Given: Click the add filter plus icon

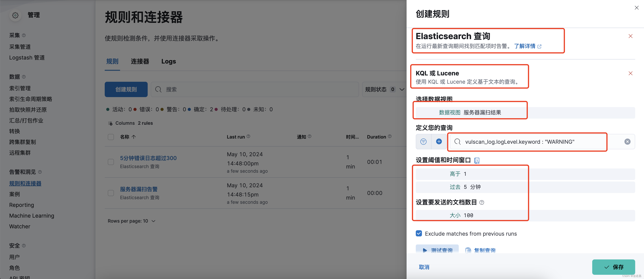Looking at the screenshot, I should [x=439, y=142].
